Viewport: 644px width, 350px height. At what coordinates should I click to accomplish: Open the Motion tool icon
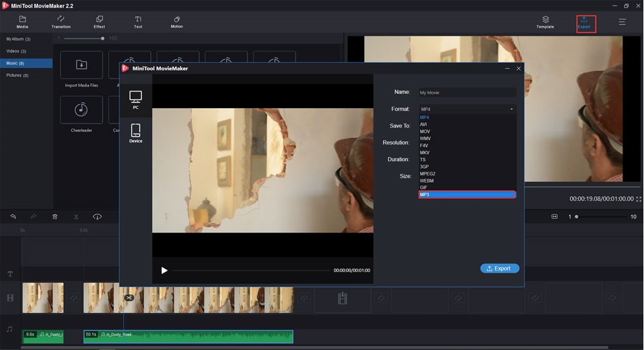(x=176, y=22)
